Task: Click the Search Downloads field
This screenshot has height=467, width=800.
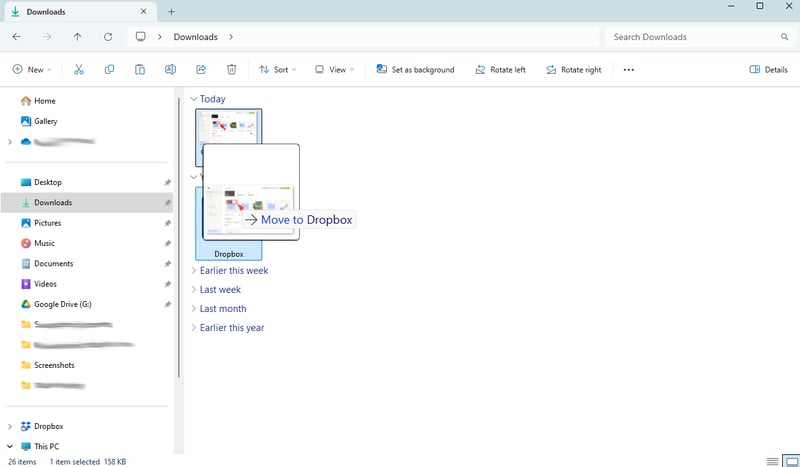Action: [x=690, y=37]
